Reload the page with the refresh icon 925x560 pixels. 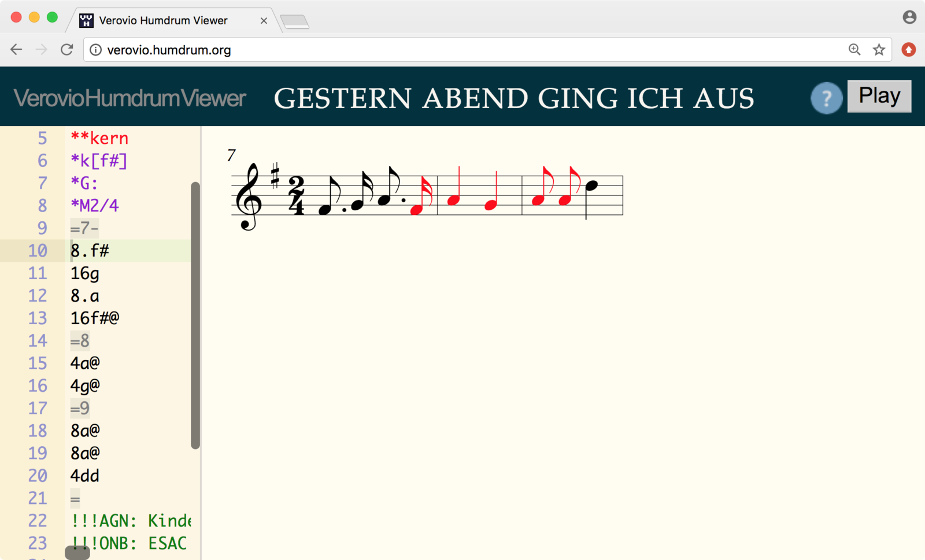[x=67, y=50]
